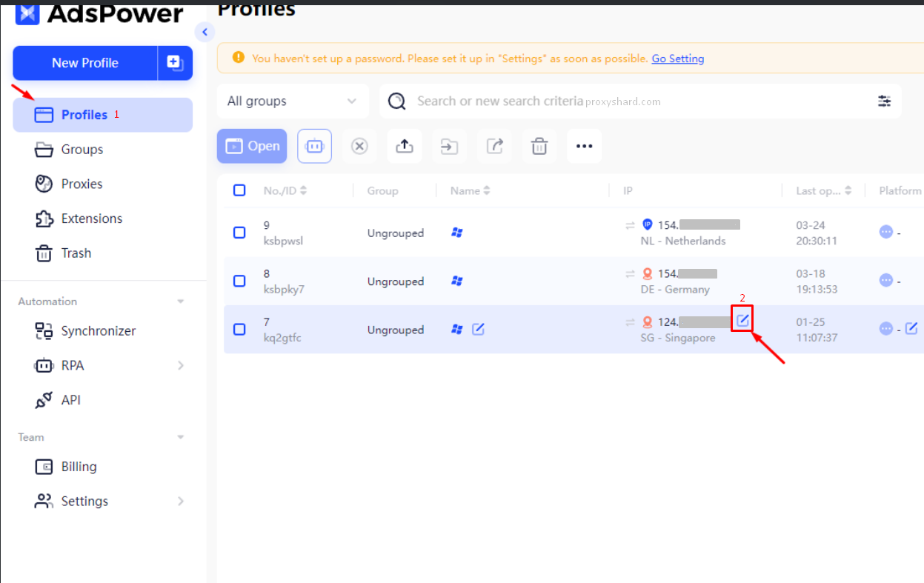
Task: Open the All groups dropdown
Action: (x=293, y=101)
